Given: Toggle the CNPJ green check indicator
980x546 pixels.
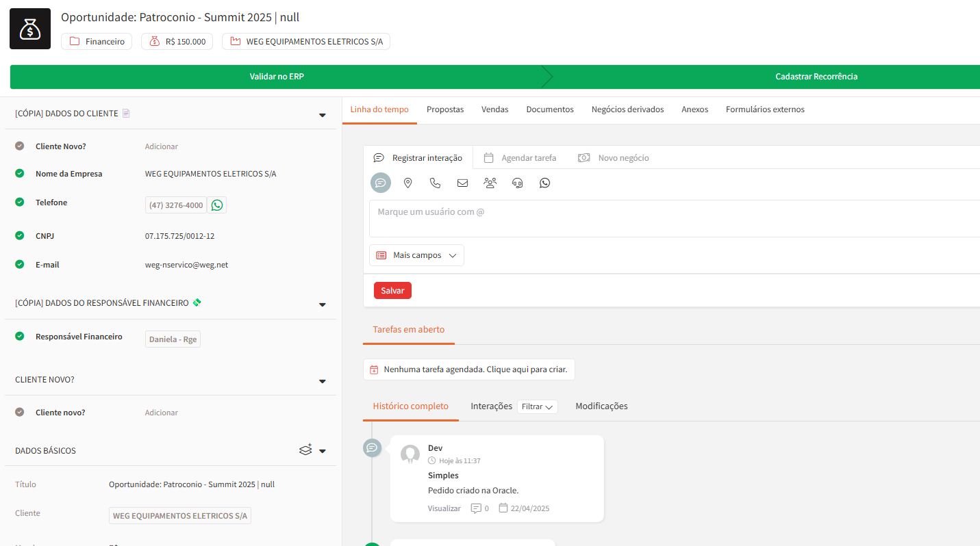Looking at the screenshot, I should click(20, 235).
